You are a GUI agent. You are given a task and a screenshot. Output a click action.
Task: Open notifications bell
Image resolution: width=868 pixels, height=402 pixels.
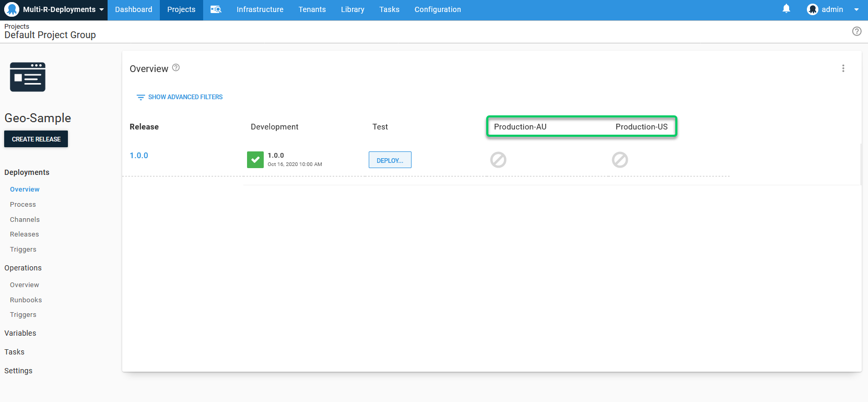(x=786, y=9)
